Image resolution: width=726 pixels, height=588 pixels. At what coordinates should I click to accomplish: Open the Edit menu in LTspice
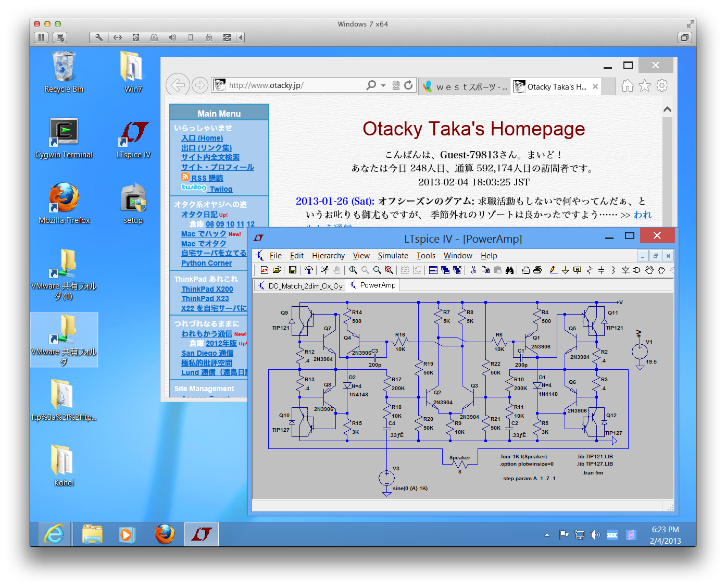[x=297, y=256]
